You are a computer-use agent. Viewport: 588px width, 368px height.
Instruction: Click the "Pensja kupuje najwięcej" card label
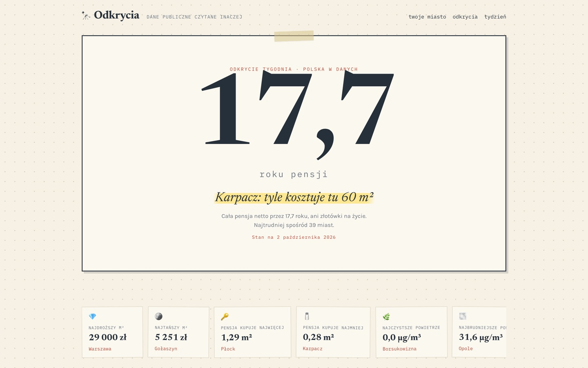(x=252, y=328)
